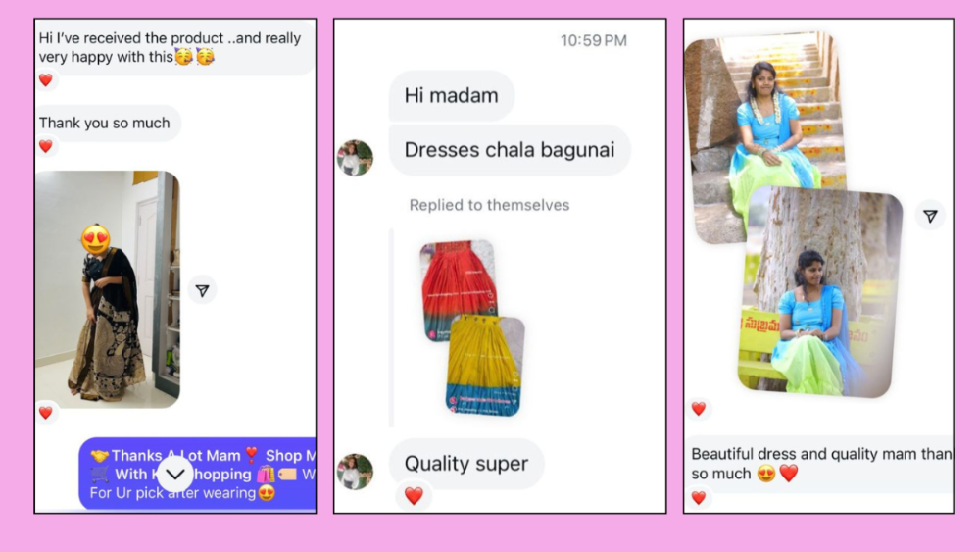Tap scroll-down chevron over purple message
Screen dimensions: 980x552
tap(175, 474)
